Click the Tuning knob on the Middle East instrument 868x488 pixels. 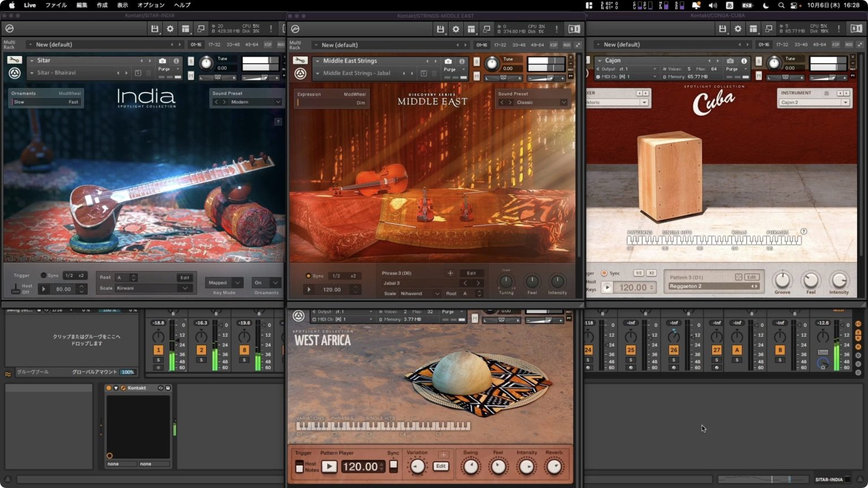tap(506, 281)
